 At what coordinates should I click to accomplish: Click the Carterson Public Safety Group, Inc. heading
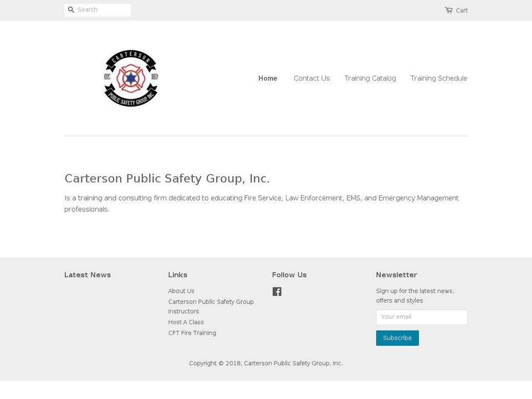[x=167, y=178]
